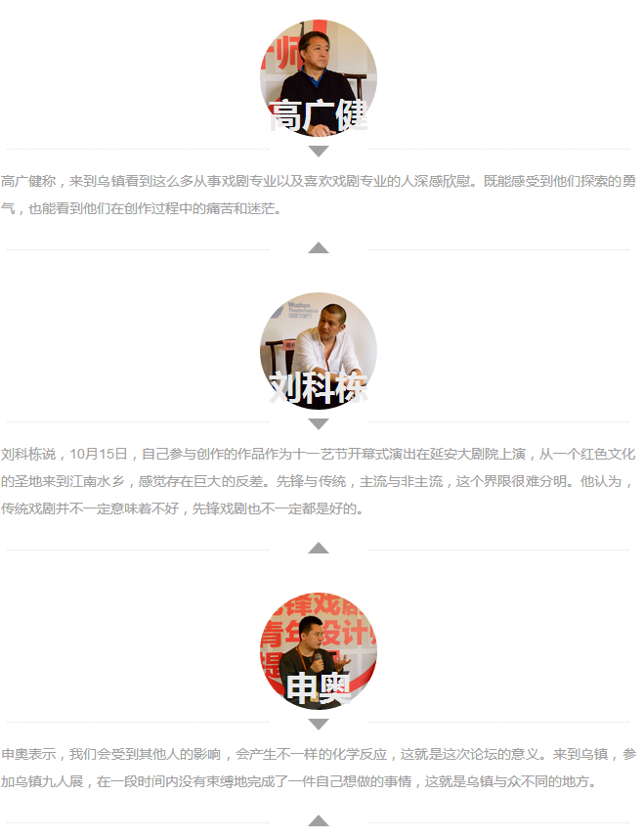
Task: Open the circular photo of 高广健
Action: pos(319,78)
